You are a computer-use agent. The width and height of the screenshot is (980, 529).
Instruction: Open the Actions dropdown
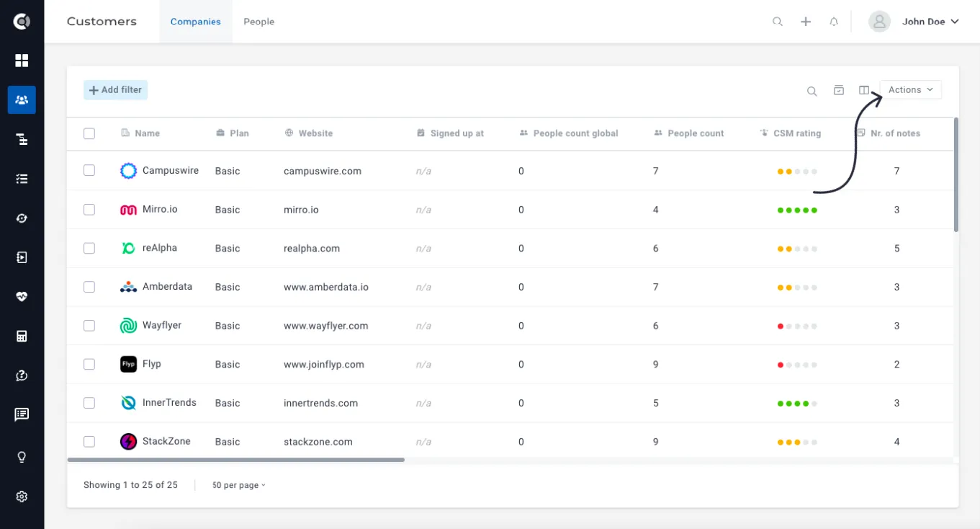(x=911, y=90)
